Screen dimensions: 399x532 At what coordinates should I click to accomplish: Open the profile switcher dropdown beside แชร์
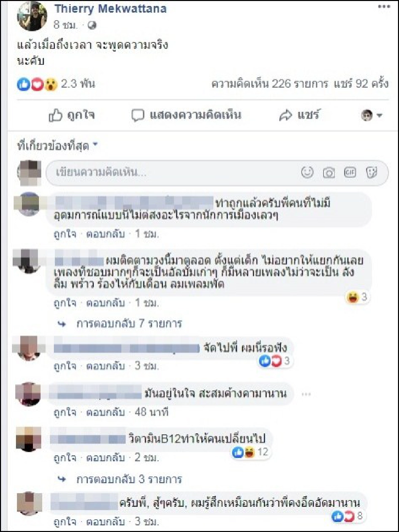click(x=372, y=115)
